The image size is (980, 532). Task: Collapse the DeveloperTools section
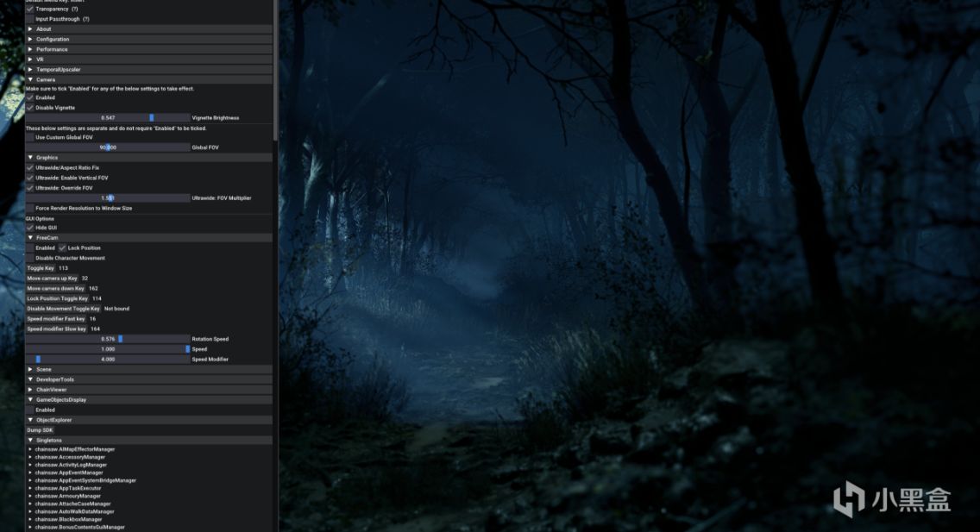[148, 379]
